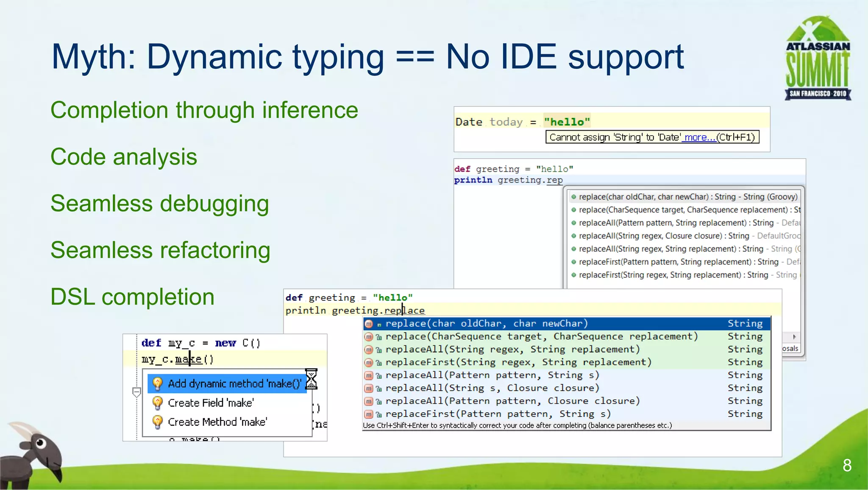Viewport: 868px width, 490px height.
Task: Pick replaceFirst(Pattern pattern, String s) completion
Action: coord(498,414)
